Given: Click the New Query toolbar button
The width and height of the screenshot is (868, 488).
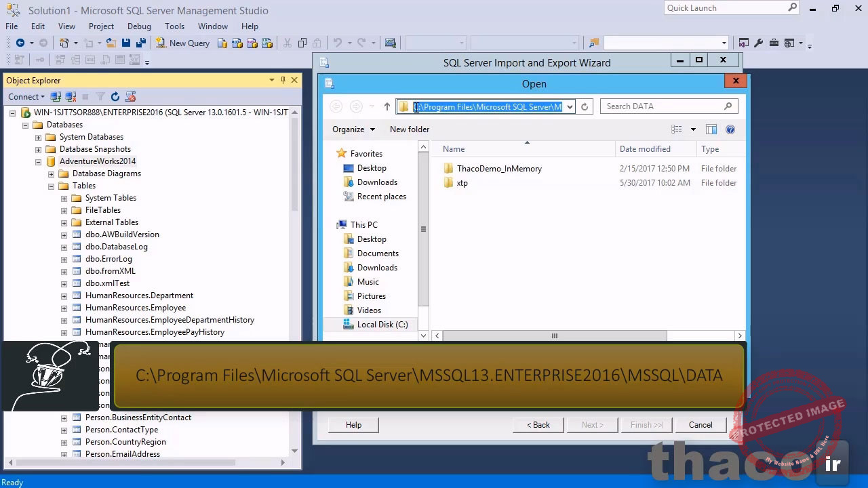Looking at the screenshot, I should [182, 43].
